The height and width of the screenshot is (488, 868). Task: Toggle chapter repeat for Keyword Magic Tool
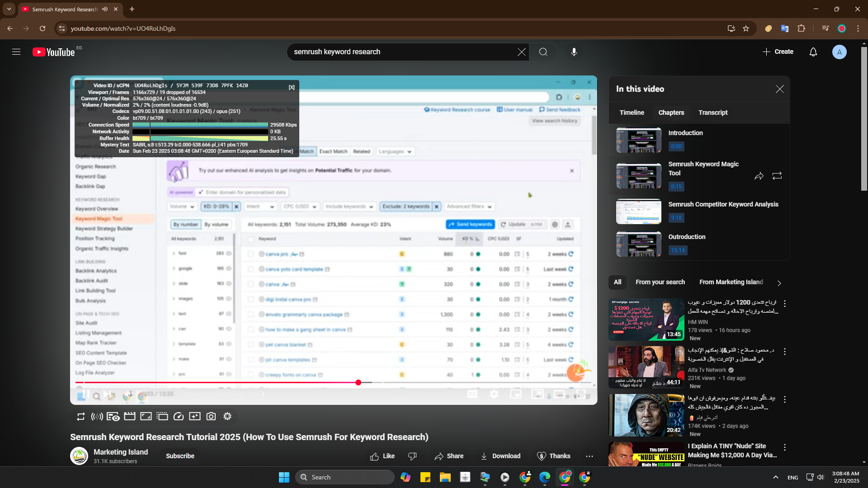[777, 176]
